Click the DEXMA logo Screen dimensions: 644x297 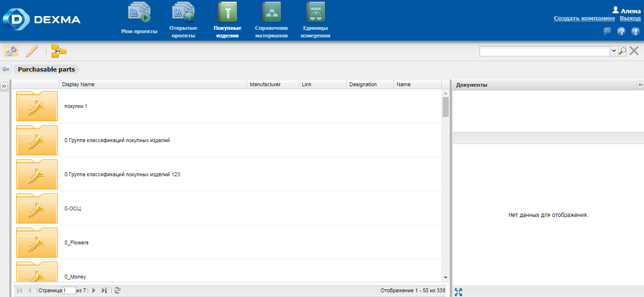pyautogui.click(x=42, y=19)
